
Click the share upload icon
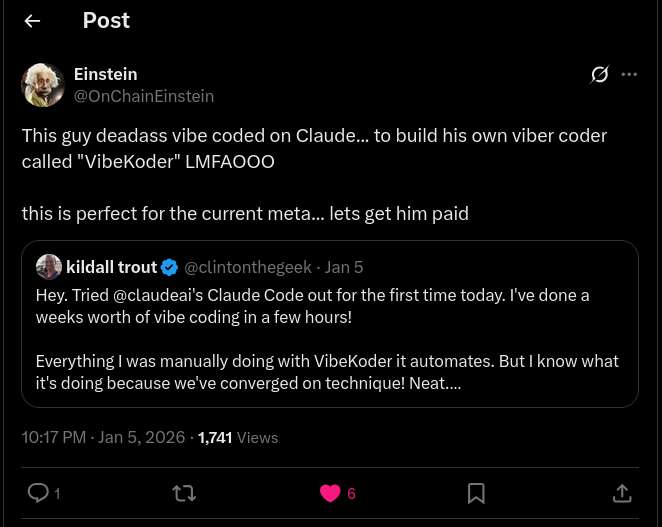[x=621, y=493]
